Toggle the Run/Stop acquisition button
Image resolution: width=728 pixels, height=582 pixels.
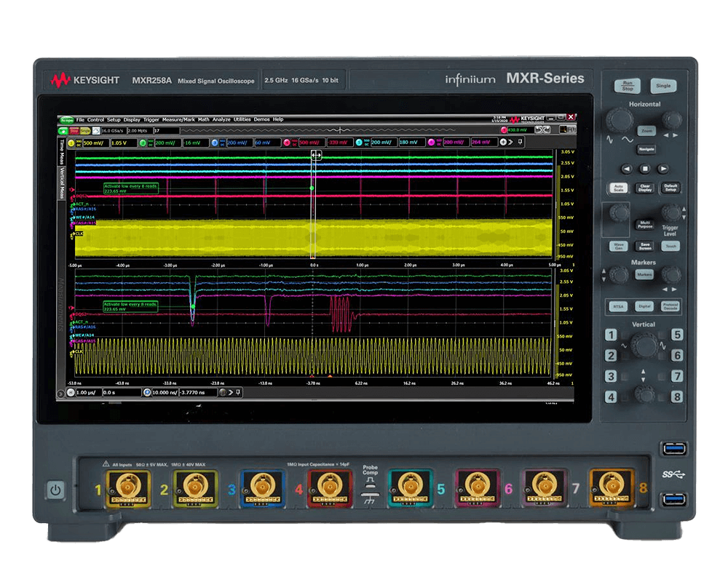pyautogui.click(x=627, y=86)
